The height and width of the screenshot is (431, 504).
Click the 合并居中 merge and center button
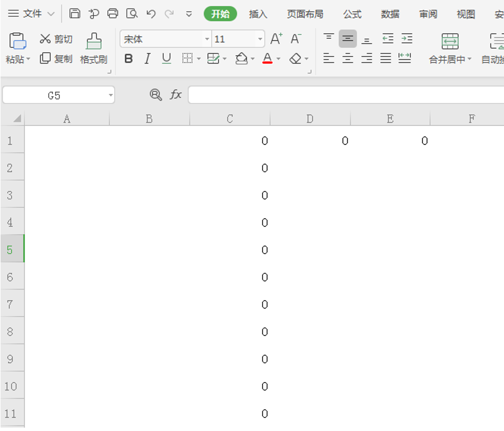click(x=450, y=48)
